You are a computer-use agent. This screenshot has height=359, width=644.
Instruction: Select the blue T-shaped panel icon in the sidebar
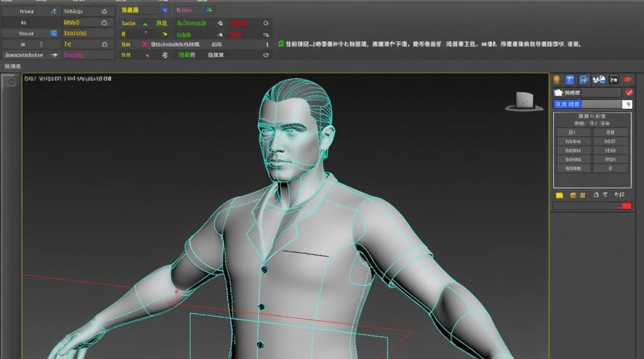click(x=569, y=79)
